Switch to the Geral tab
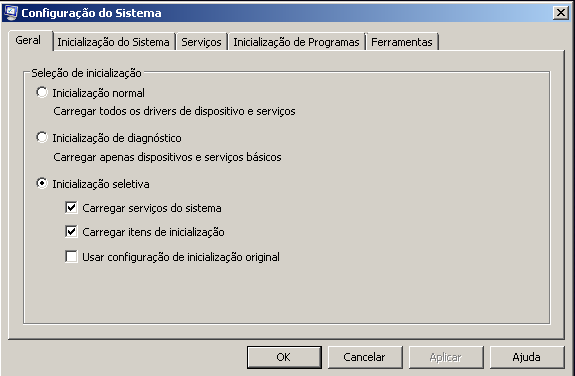 point(28,40)
